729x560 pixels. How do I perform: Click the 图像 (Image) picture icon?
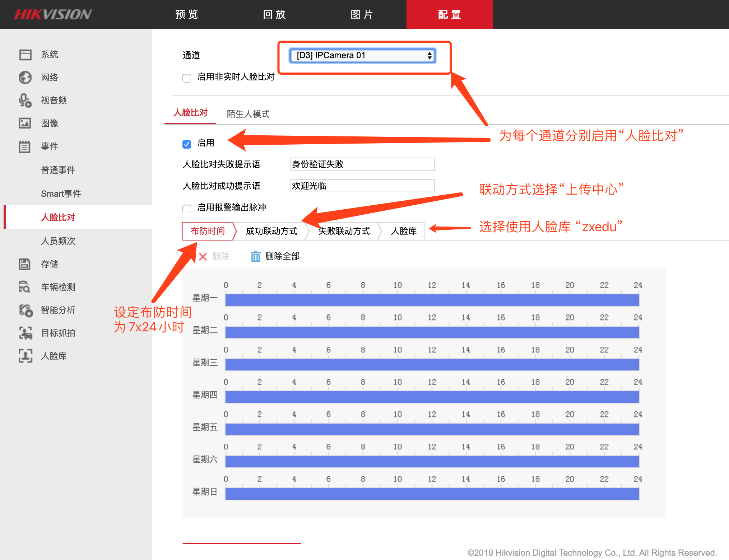[x=25, y=123]
